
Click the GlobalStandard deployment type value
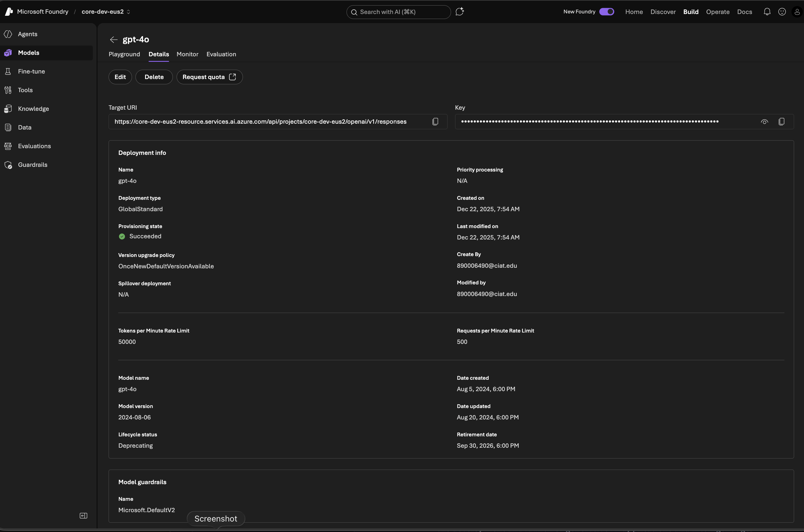pos(140,209)
